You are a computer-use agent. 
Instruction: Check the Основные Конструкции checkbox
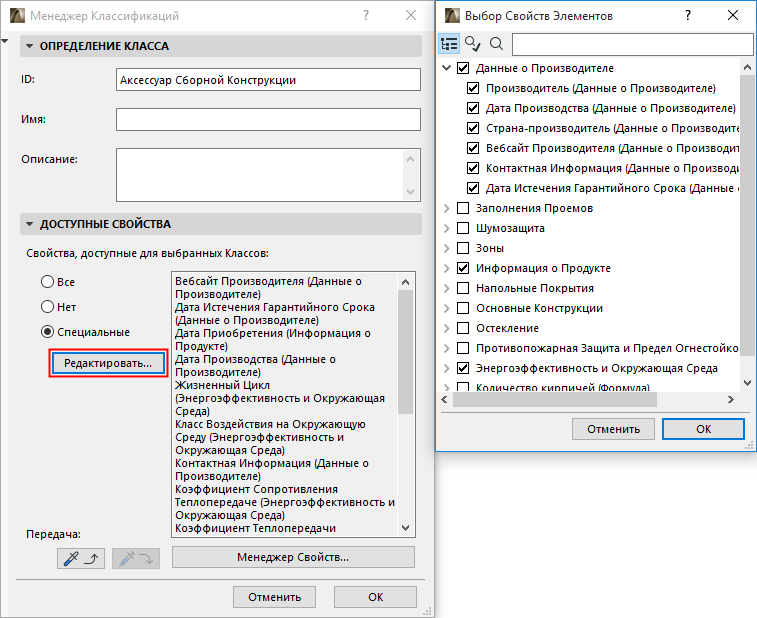pyautogui.click(x=463, y=308)
